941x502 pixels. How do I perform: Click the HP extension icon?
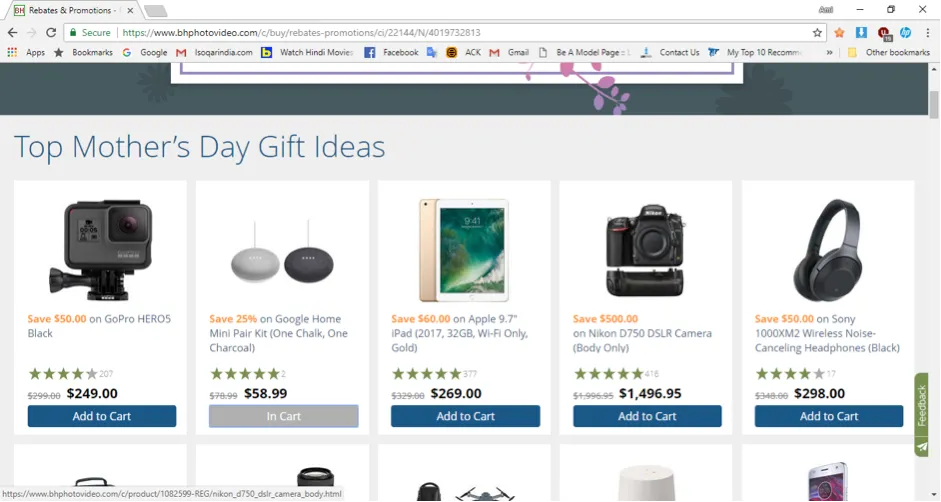[905, 32]
